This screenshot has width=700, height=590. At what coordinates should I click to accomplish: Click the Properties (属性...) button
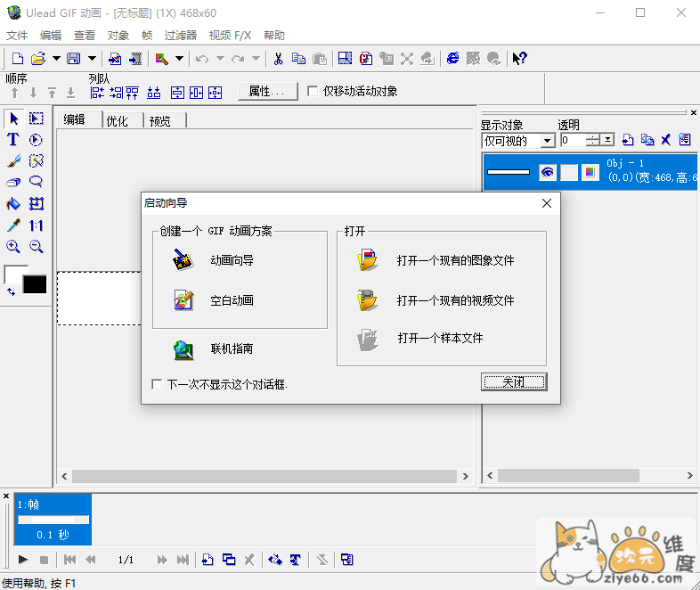267,91
